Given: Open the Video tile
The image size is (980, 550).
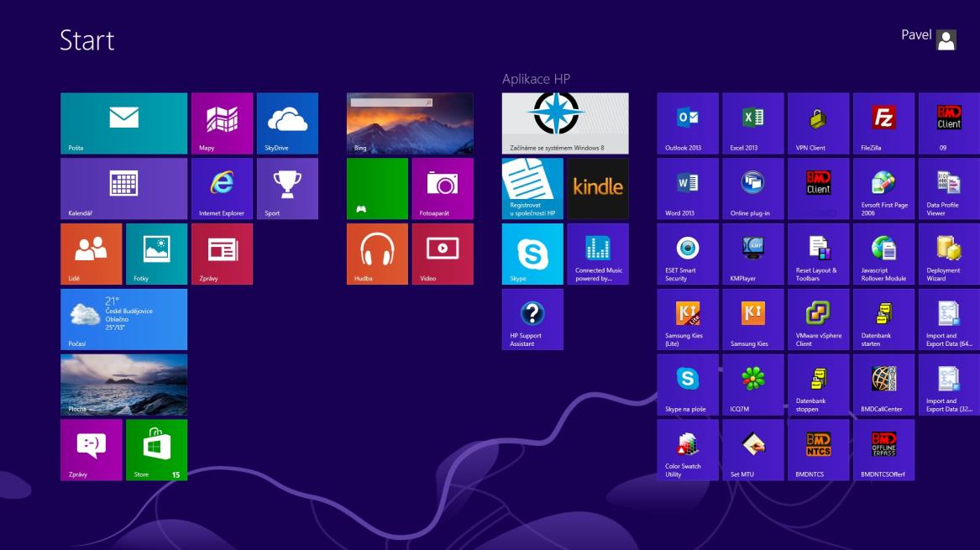Looking at the screenshot, I should pyautogui.click(x=443, y=254).
